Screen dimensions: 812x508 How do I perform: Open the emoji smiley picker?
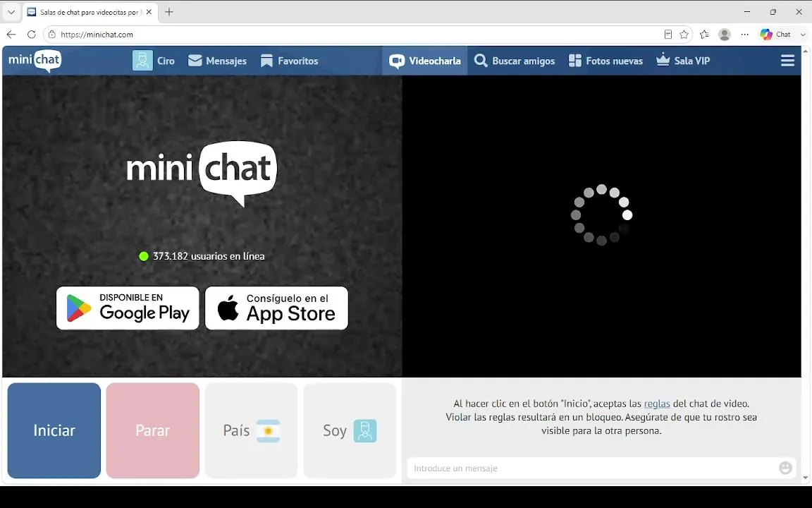785,468
